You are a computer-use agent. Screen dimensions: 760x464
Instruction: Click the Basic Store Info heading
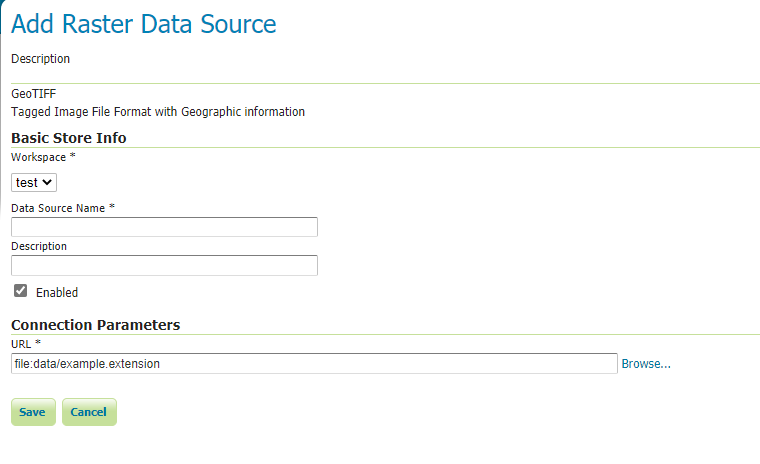pos(68,138)
